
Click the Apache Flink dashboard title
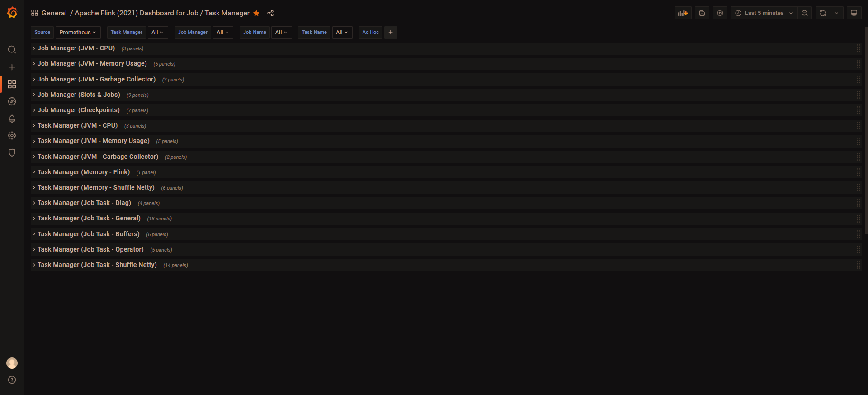[x=162, y=13]
